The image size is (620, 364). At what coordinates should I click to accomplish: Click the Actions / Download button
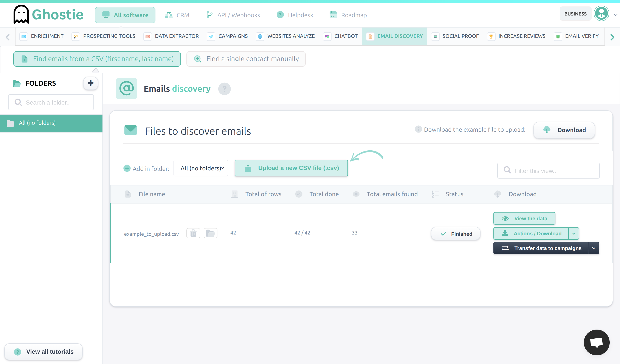[531, 234]
